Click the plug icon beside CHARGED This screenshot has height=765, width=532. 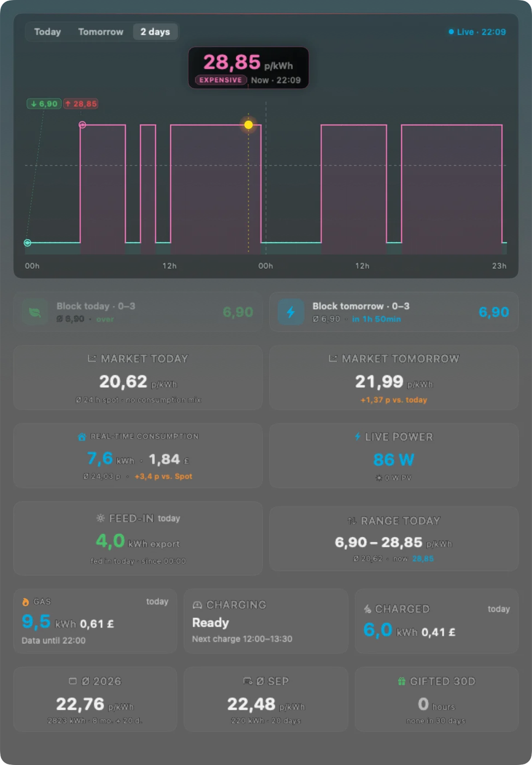(x=368, y=609)
